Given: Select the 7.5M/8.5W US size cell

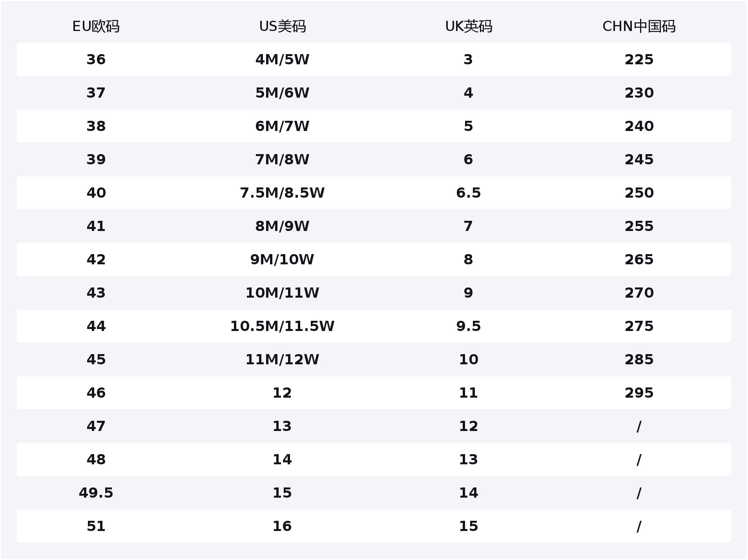Looking at the screenshot, I should pos(282,193).
